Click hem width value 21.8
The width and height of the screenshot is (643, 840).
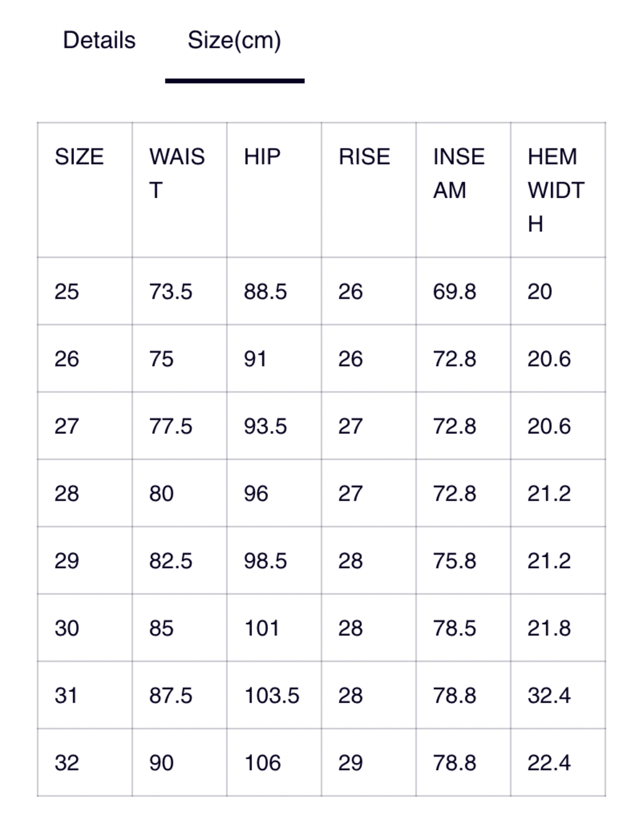(549, 628)
